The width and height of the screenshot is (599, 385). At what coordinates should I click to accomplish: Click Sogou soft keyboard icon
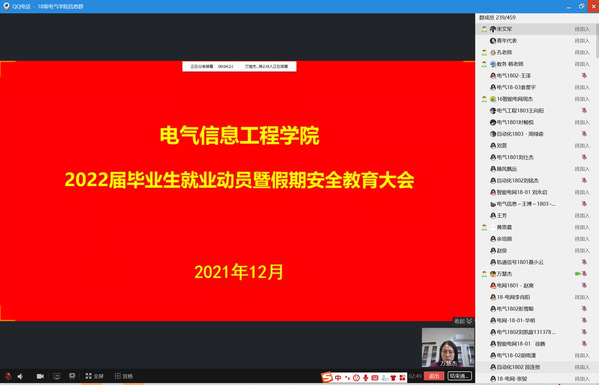click(x=375, y=377)
